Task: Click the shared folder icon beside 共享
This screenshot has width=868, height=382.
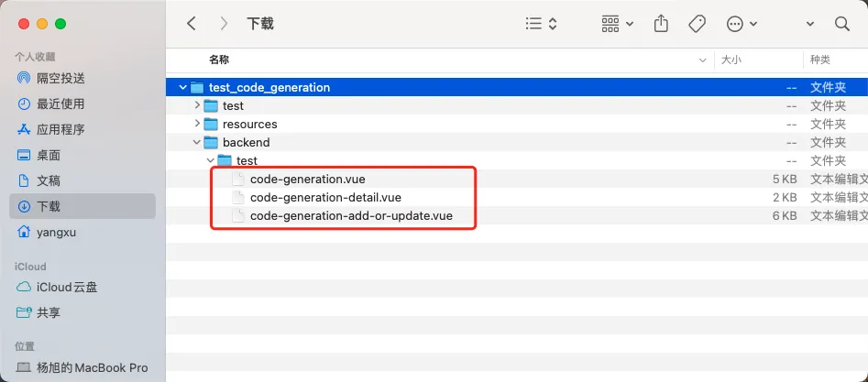Action: [x=24, y=312]
